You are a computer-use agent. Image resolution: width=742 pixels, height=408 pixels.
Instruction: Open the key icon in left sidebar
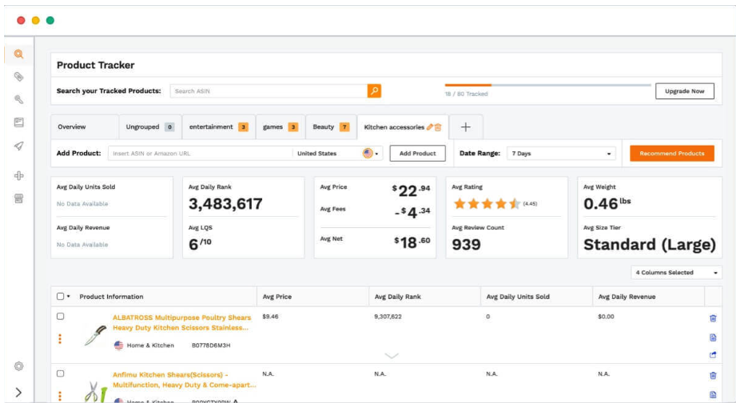click(x=18, y=99)
